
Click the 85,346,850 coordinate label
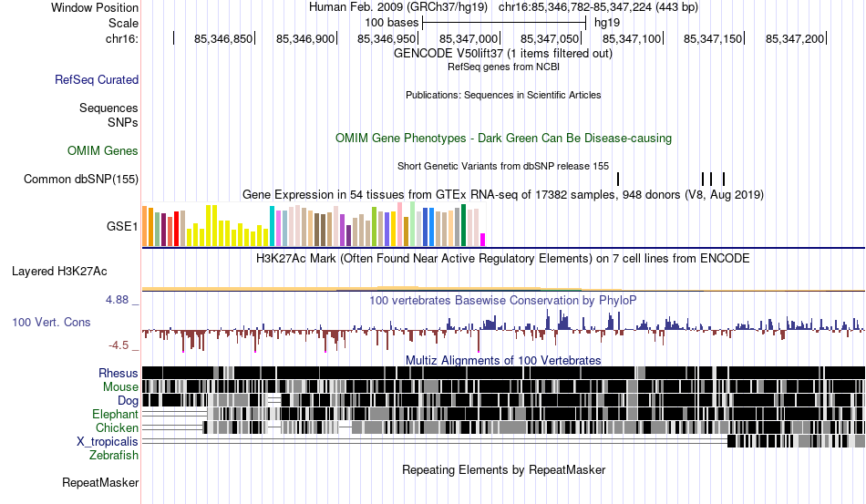pos(223,38)
